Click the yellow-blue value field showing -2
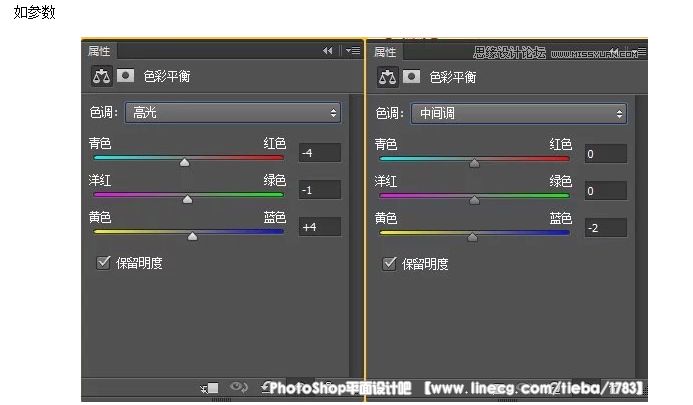 pos(605,228)
